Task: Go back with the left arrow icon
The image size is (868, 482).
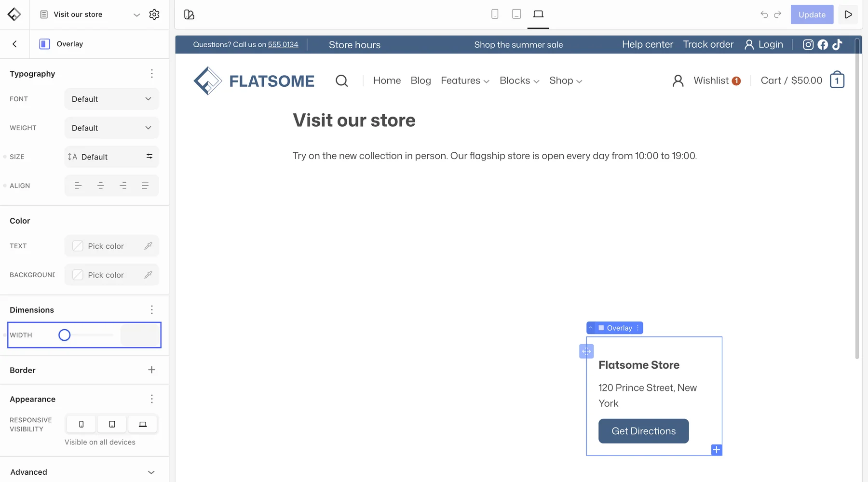Action: tap(14, 44)
